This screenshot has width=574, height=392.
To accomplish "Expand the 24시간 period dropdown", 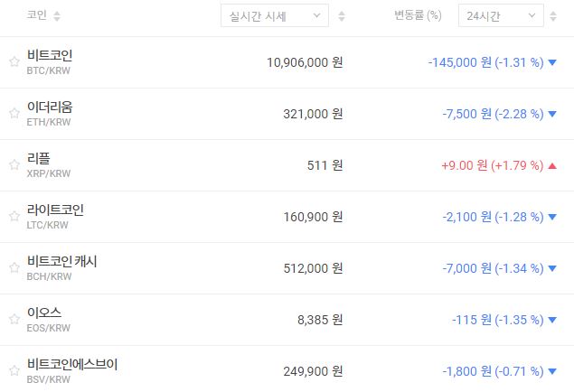I will point(500,16).
